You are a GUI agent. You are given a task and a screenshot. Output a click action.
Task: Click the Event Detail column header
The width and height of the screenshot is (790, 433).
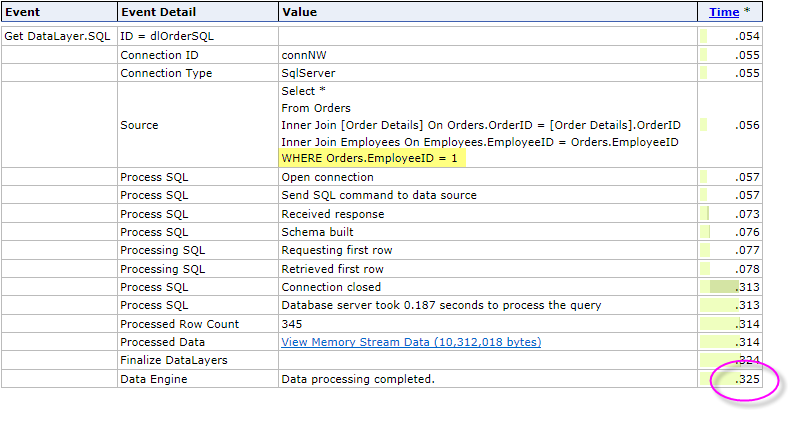pos(158,12)
